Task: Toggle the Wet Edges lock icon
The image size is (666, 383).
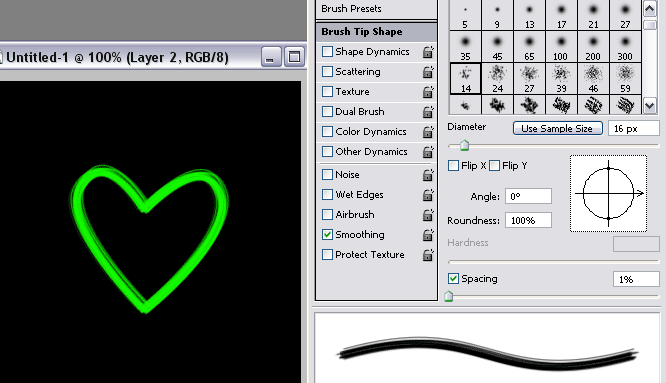Action: 428,194
